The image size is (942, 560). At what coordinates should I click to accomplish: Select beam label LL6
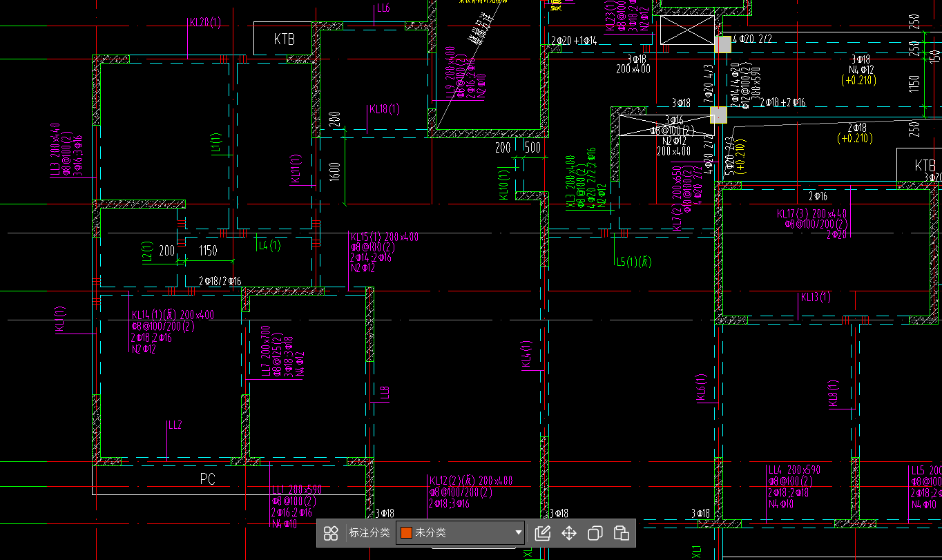(383, 8)
